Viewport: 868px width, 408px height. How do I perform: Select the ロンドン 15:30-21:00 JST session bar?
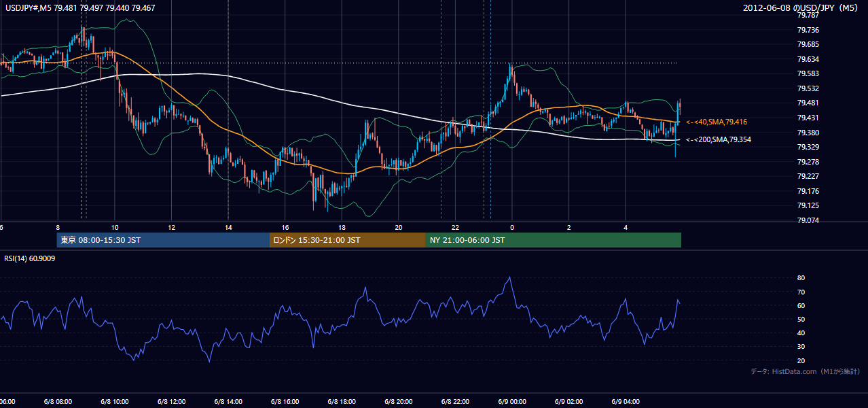pyautogui.click(x=348, y=240)
